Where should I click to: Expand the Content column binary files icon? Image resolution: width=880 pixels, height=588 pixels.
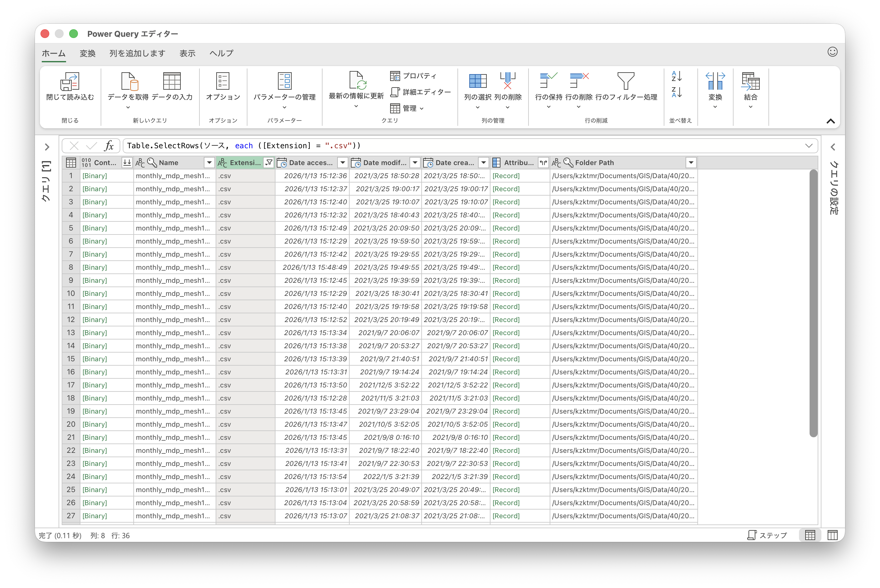(127, 162)
